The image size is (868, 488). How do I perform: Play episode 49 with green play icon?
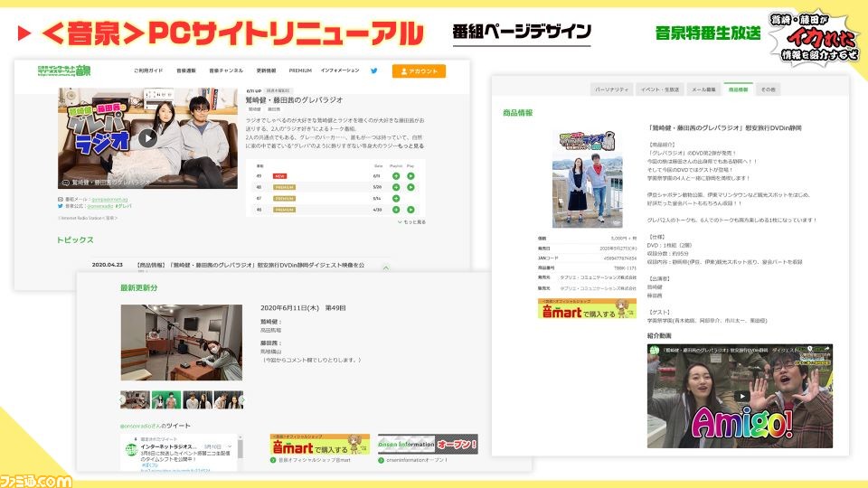(410, 176)
